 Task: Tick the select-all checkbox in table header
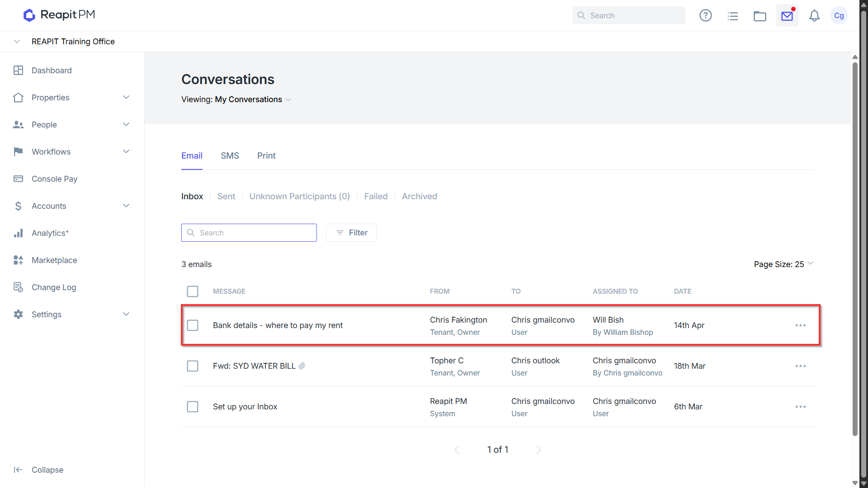193,291
